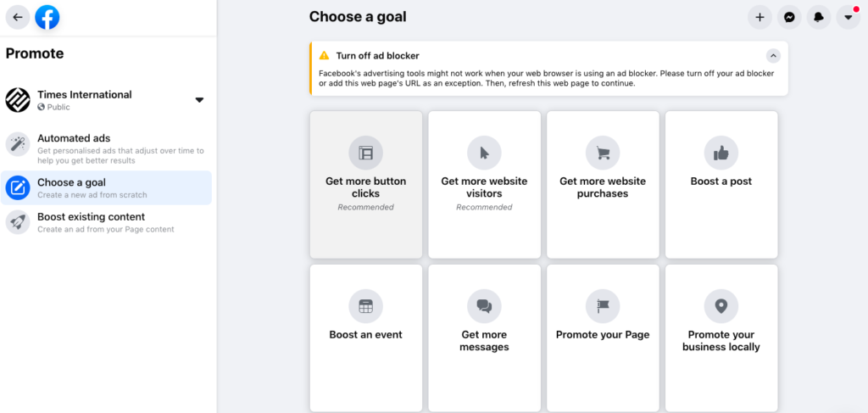Click the shopping cart website purchases icon
The image size is (868, 413).
pyautogui.click(x=603, y=153)
